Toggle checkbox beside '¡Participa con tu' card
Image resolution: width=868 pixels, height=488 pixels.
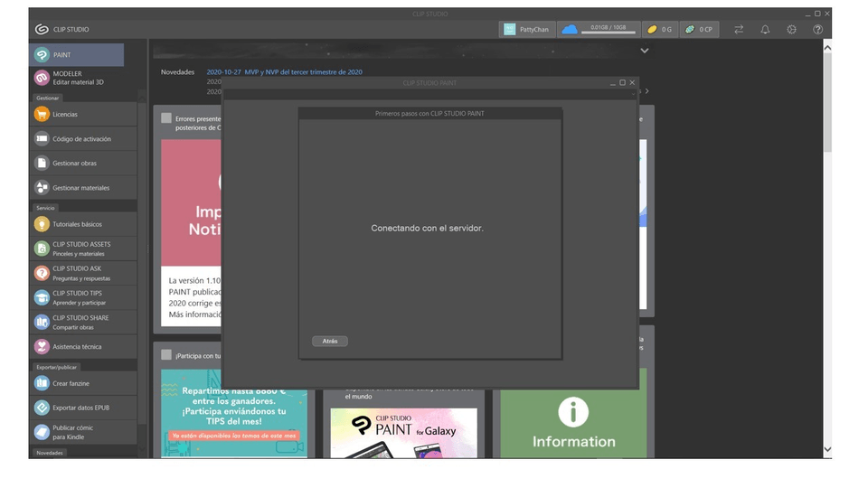click(166, 355)
